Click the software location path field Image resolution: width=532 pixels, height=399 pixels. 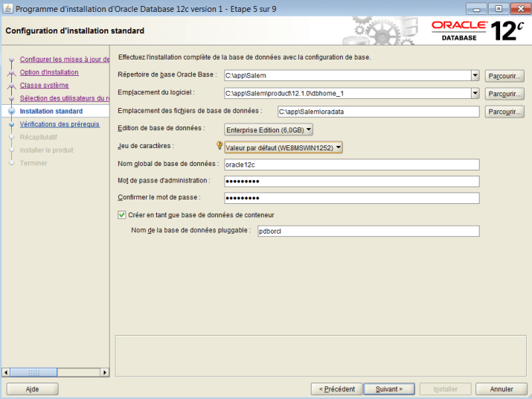pyautogui.click(x=347, y=93)
